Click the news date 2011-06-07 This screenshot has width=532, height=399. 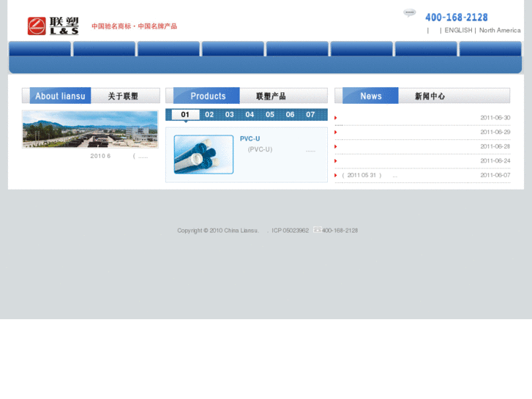click(x=495, y=175)
